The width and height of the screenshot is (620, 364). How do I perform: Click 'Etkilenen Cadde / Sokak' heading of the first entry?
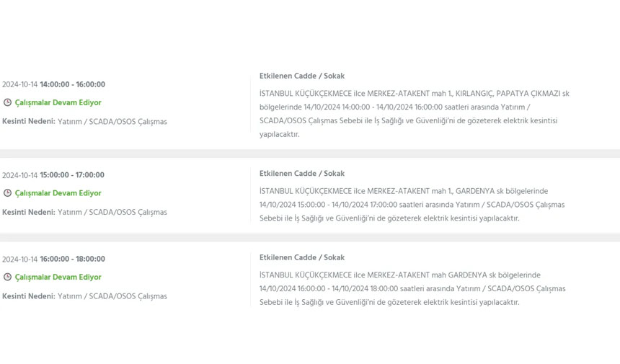click(x=301, y=76)
